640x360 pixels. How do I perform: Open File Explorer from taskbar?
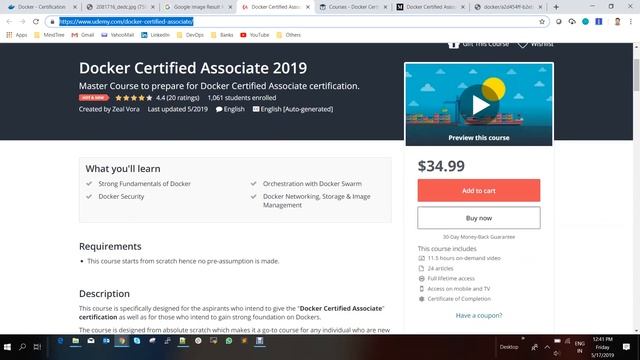tap(76, 341)
